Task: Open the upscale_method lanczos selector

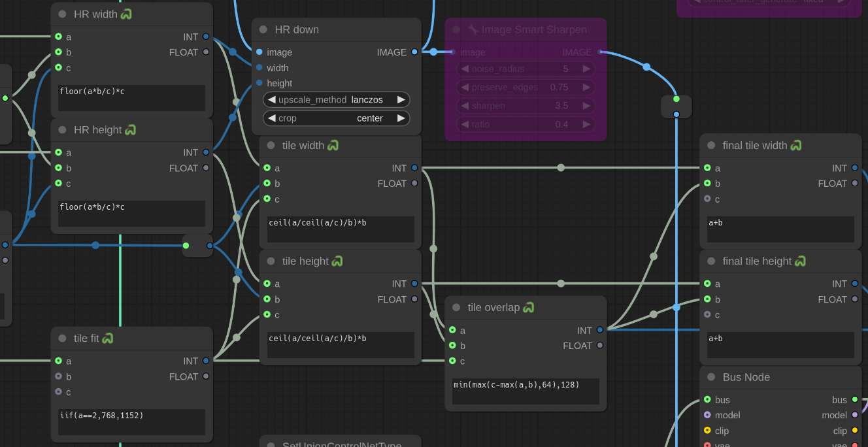Action: [x=337, y=99]
